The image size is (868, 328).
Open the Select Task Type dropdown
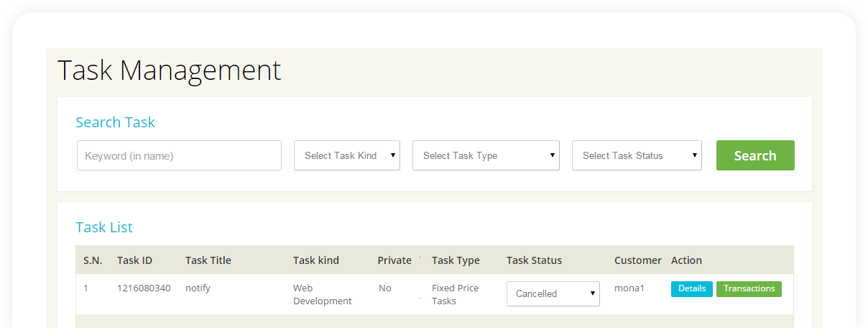tap(486, 155)
